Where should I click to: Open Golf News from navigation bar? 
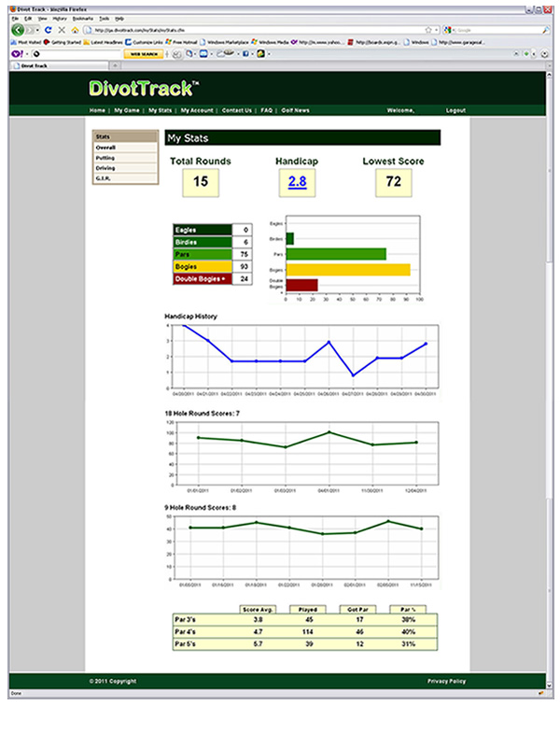pos(298,110)
